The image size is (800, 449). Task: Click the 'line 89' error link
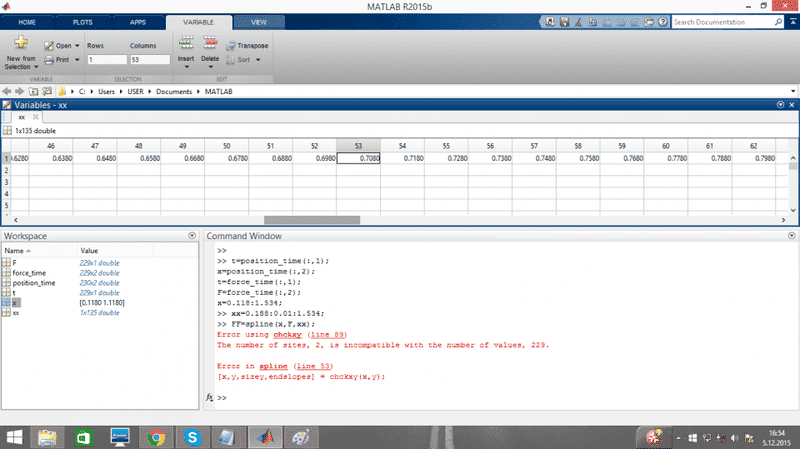click(x=327, y=335)
